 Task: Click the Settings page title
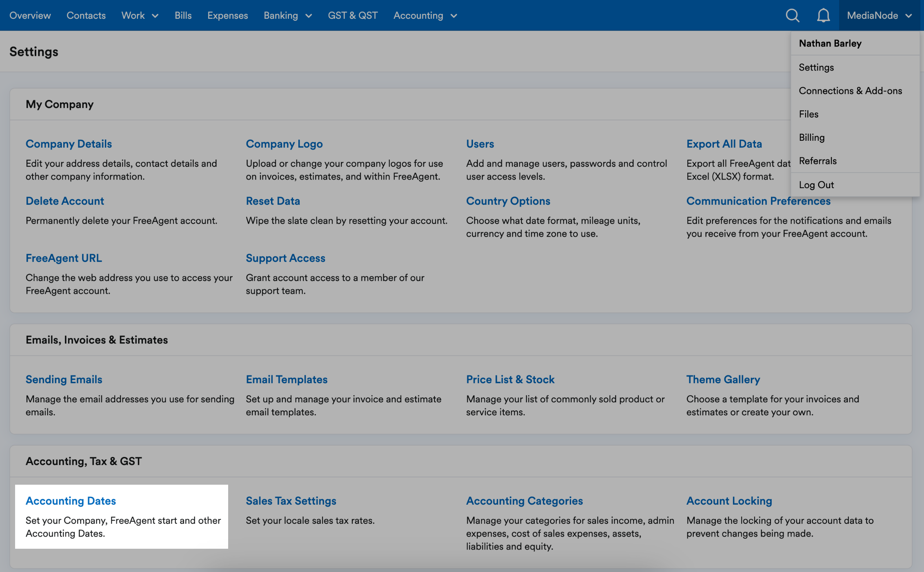[x=34, y=51]
